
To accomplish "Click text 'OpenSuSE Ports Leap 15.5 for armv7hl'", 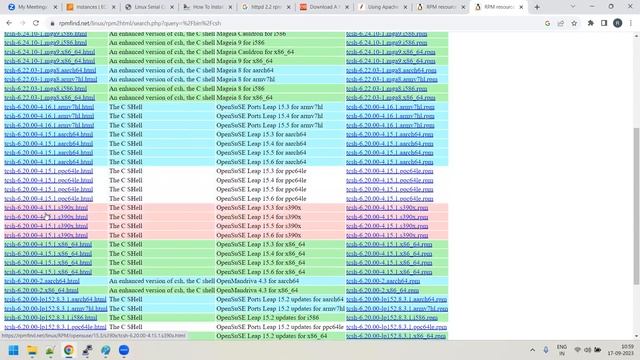I will tap(269, 125).
